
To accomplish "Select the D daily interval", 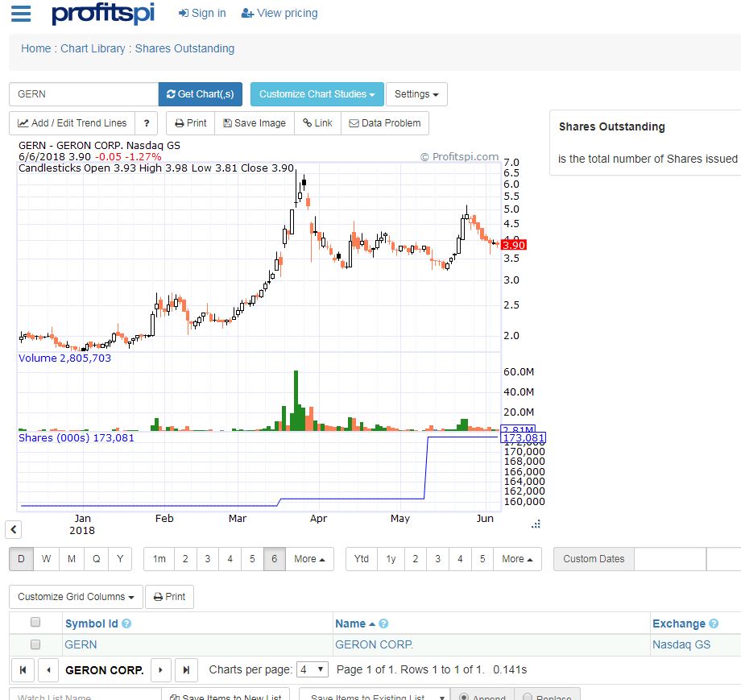I will (21, 559).
